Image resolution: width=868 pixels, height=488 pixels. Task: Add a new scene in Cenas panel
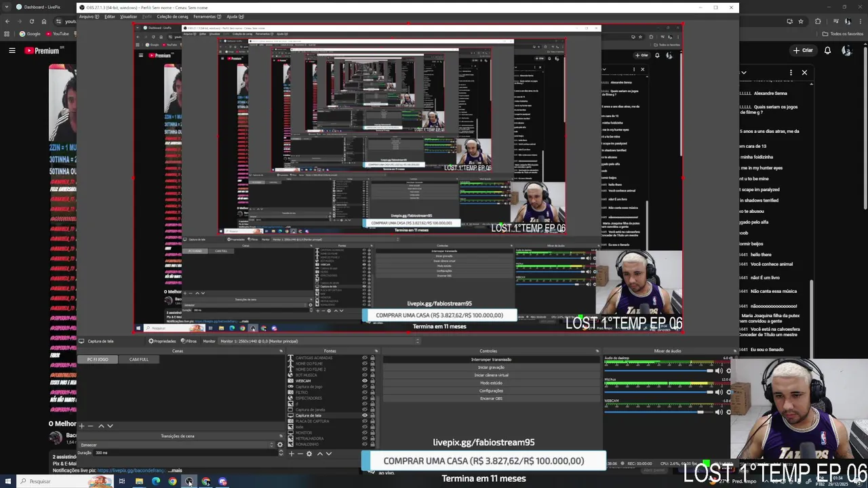(81, 426)
